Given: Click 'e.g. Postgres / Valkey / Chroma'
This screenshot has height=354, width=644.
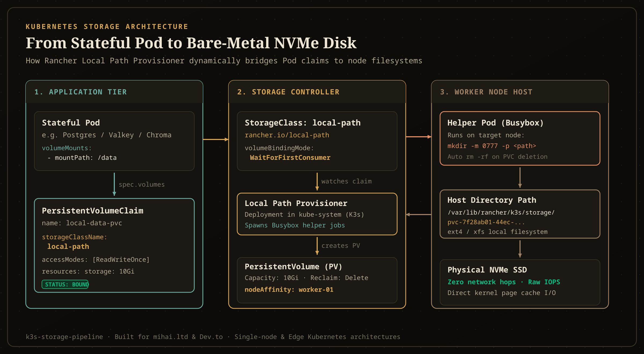Looking at the screenshot, I should 107,135.
